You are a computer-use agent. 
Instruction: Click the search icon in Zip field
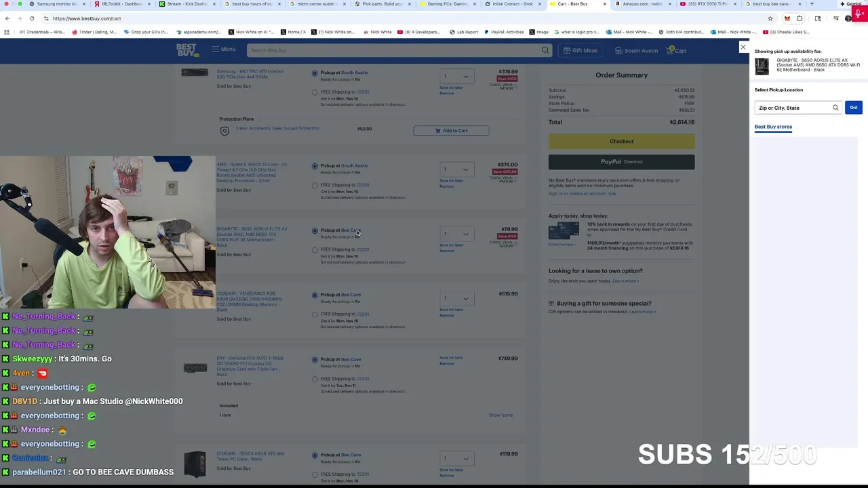coord(835,108)
